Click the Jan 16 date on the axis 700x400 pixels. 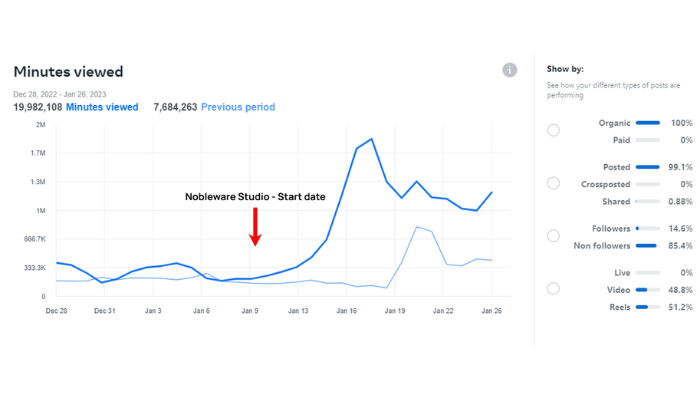pos(346,311)
